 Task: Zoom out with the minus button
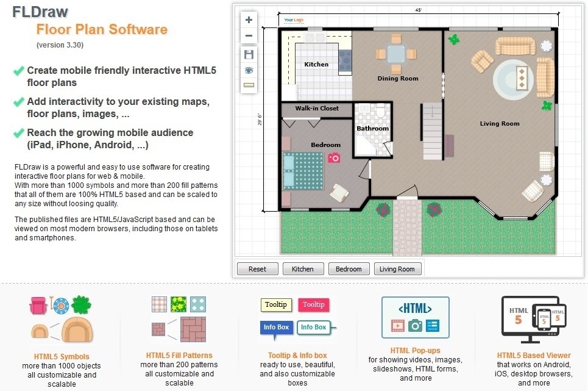(x=249, y=36)
